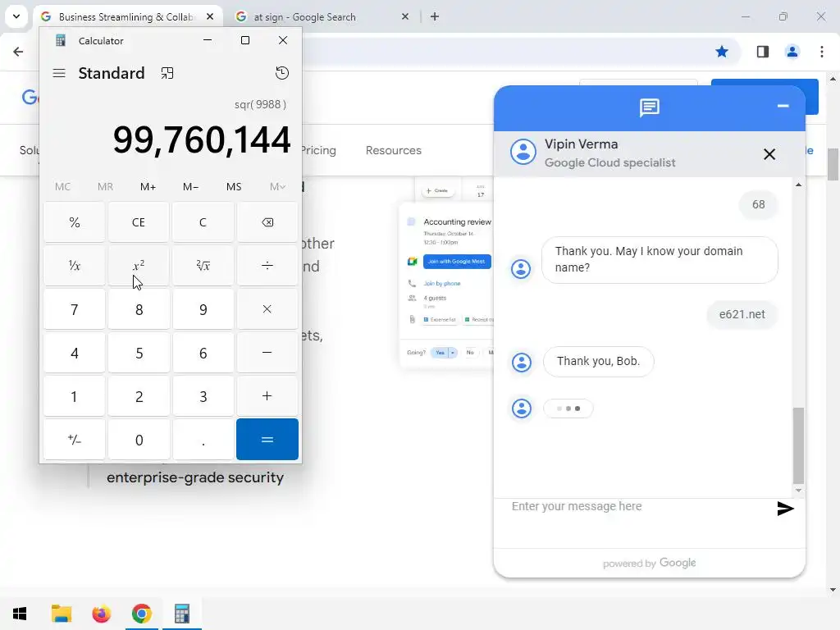The height and width of the screenshot is (630, 840).
Task: Click digit 6 on the calculator
Action: click(x=203, y=353)
